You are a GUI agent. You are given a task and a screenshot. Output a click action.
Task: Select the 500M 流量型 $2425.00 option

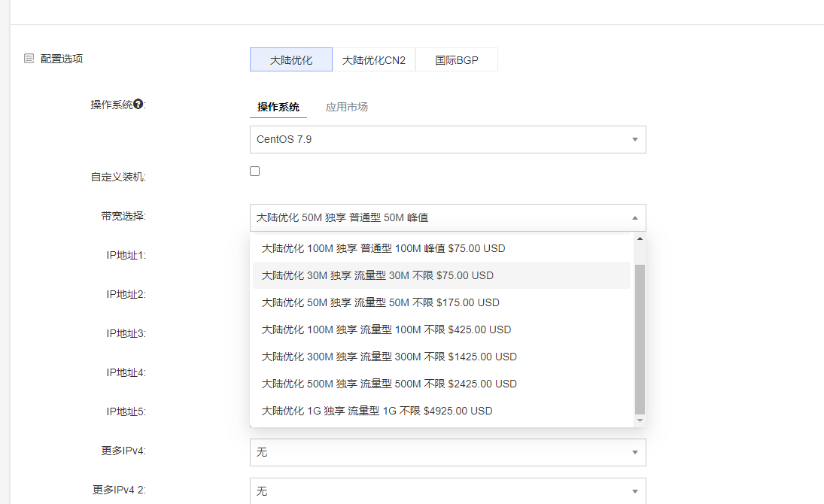(x=389, y=384)
